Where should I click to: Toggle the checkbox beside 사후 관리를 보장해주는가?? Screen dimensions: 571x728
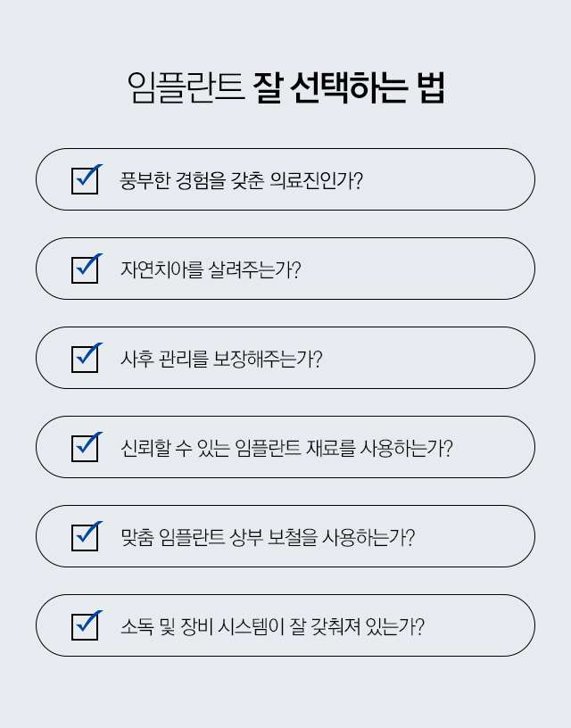click(85, 359)
